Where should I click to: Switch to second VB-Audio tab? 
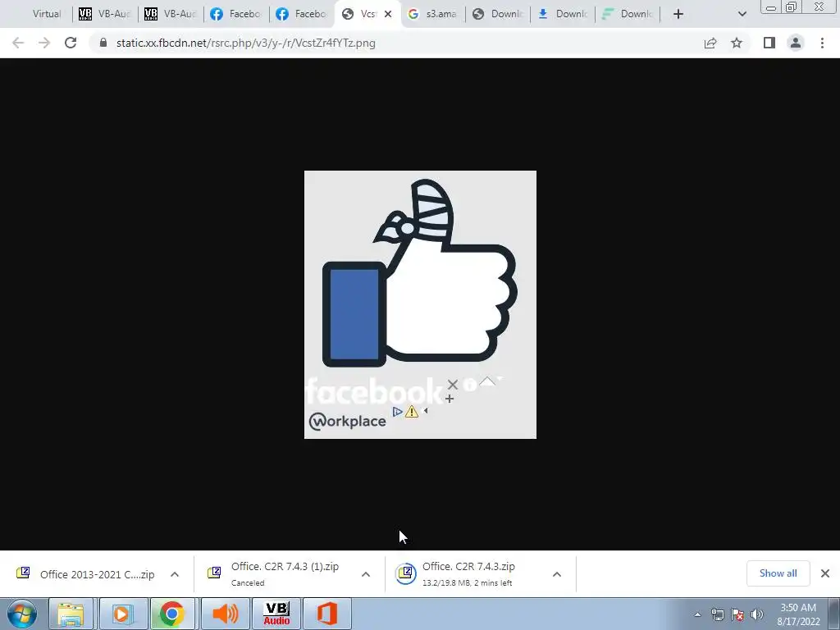tap(171, 14)
